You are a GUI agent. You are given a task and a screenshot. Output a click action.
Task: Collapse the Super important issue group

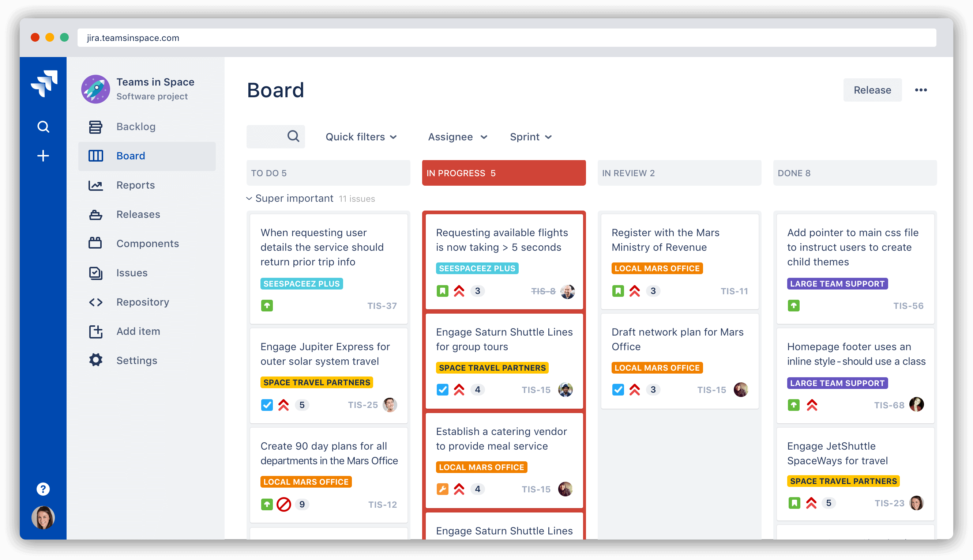coord(252,198)
